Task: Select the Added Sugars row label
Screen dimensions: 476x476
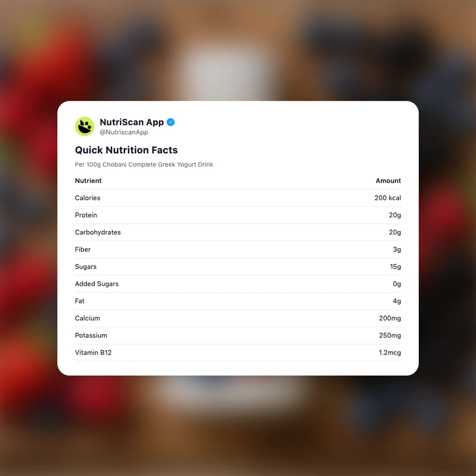Action: 97,284
